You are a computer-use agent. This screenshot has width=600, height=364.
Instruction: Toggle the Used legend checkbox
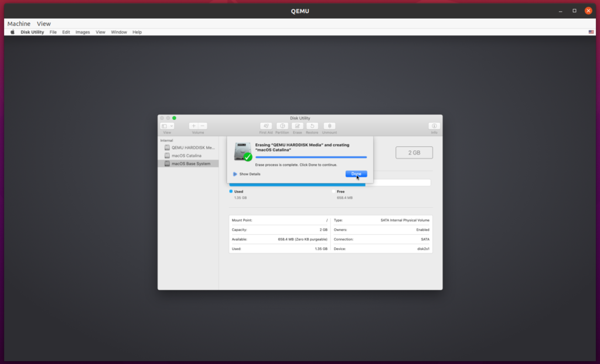tap(230, 191)
